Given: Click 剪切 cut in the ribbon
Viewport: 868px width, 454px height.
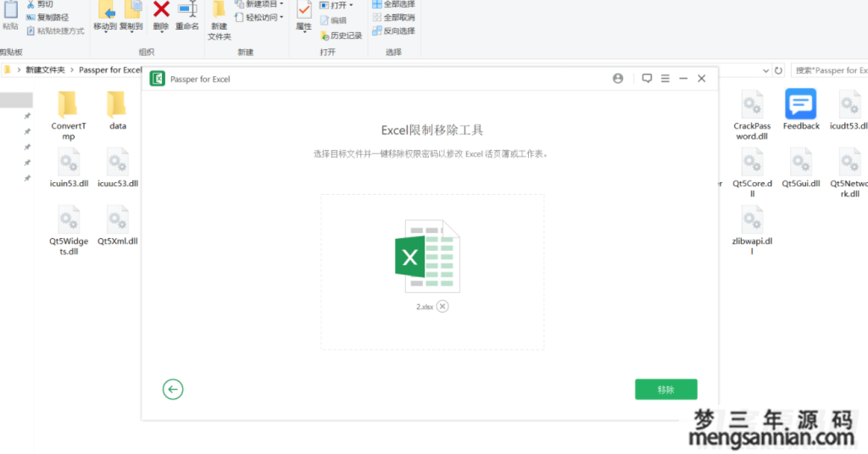Looking at the screenshot, I should (40, 4).
